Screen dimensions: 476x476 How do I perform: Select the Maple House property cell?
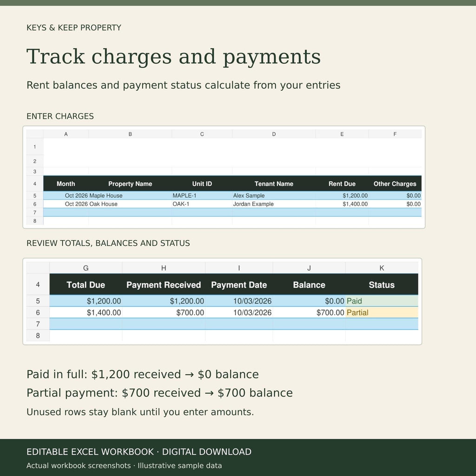click(130, 196)
